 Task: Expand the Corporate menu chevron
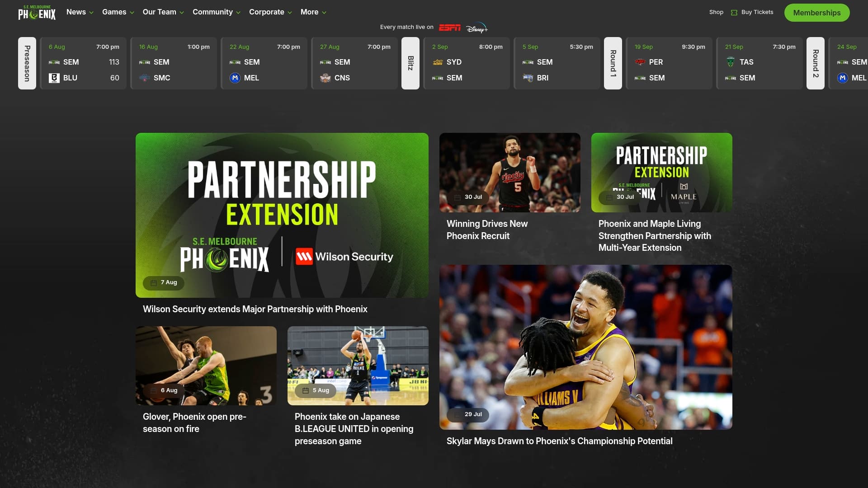tap(290, 13)
